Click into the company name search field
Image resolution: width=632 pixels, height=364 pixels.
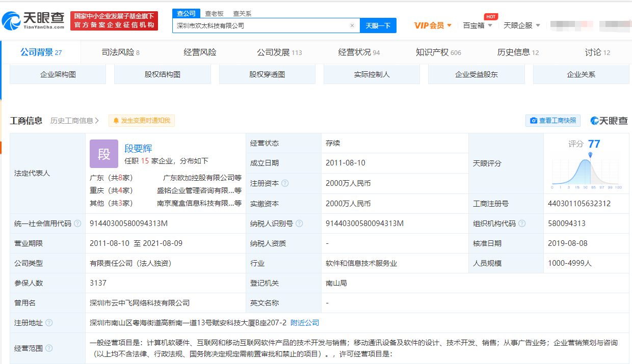pyautogui.click(x=260, y=25)
